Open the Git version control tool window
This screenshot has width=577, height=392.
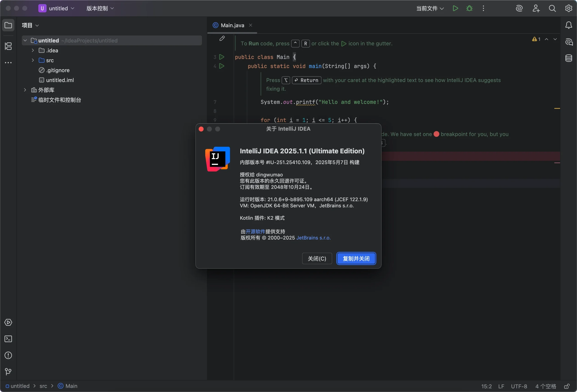coord(8,372)
